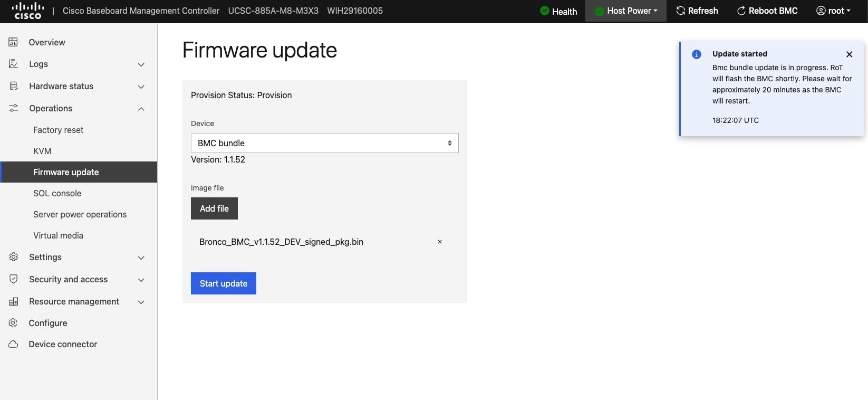This screenshot has width=868, height=400.
Task: Click the Settings gear icon
Action: (13, 257)
